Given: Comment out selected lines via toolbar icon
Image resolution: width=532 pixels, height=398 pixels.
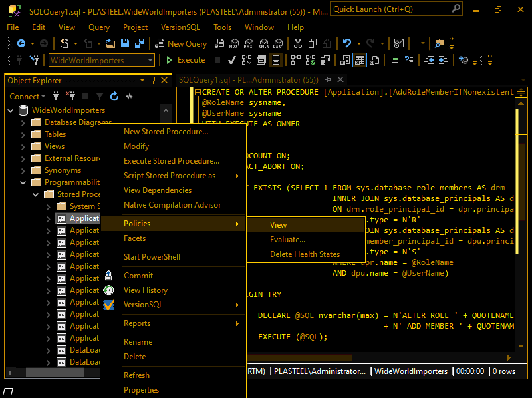Looking at the screenshot, I should tap(394, 60).
